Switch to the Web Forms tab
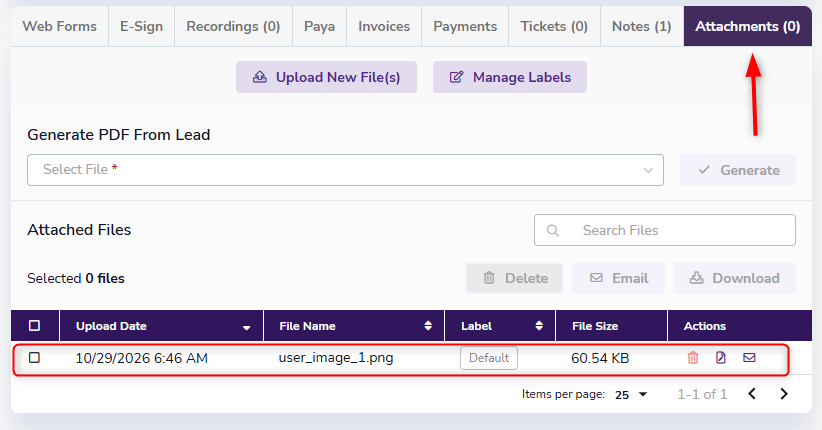822x430 pixels. [x=60, y=26]
